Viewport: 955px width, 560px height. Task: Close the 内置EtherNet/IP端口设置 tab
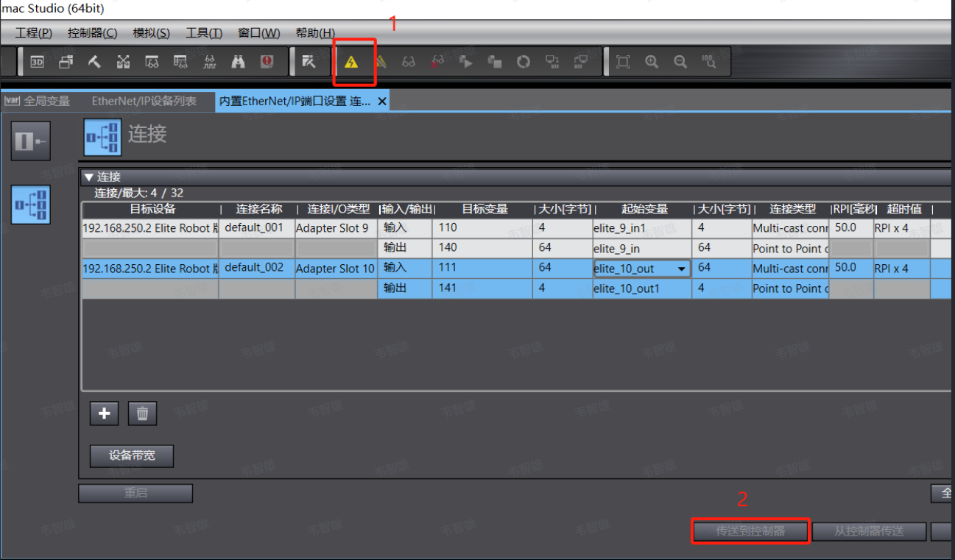pyautogui.click(x=381, y=102)
